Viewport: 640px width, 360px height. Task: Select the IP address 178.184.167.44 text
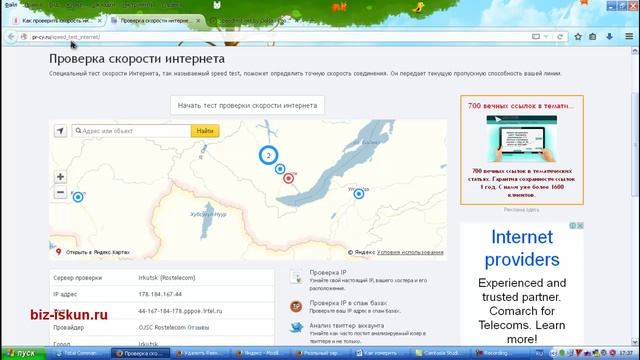pyautogui.click(x=160, y=294)
